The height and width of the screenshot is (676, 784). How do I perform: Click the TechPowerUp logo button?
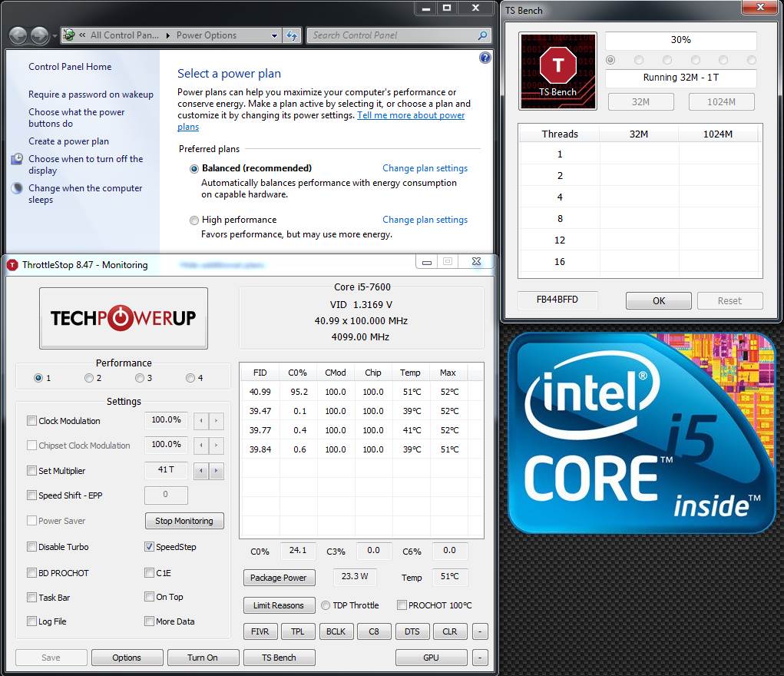click(124, 318)
